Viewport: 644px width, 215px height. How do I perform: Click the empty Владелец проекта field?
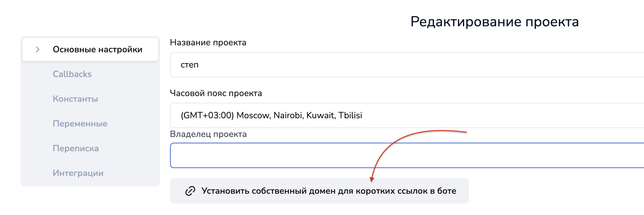pyautogui.click(x=405, y=155)
